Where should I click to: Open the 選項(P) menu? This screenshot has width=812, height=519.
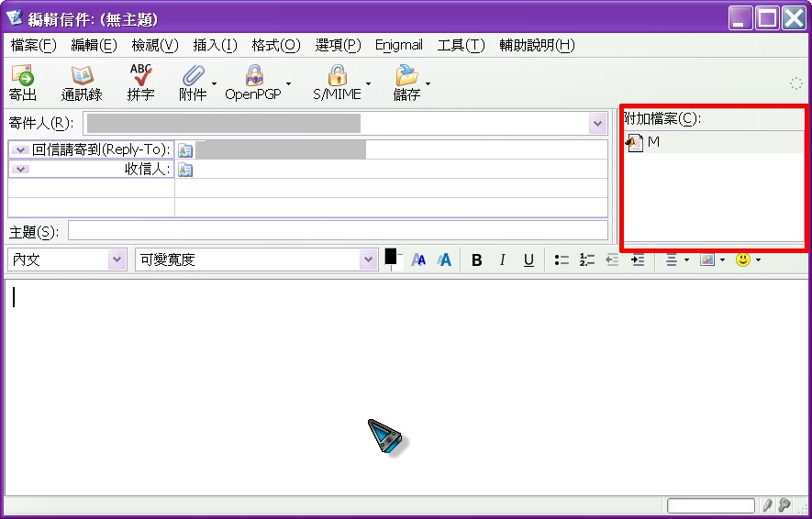[338, 46]
